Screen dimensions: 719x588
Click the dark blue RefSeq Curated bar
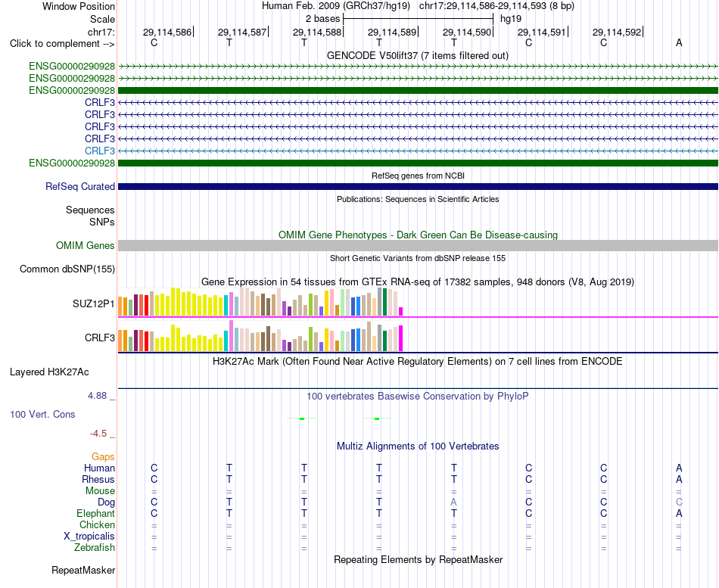click(418, 187)
